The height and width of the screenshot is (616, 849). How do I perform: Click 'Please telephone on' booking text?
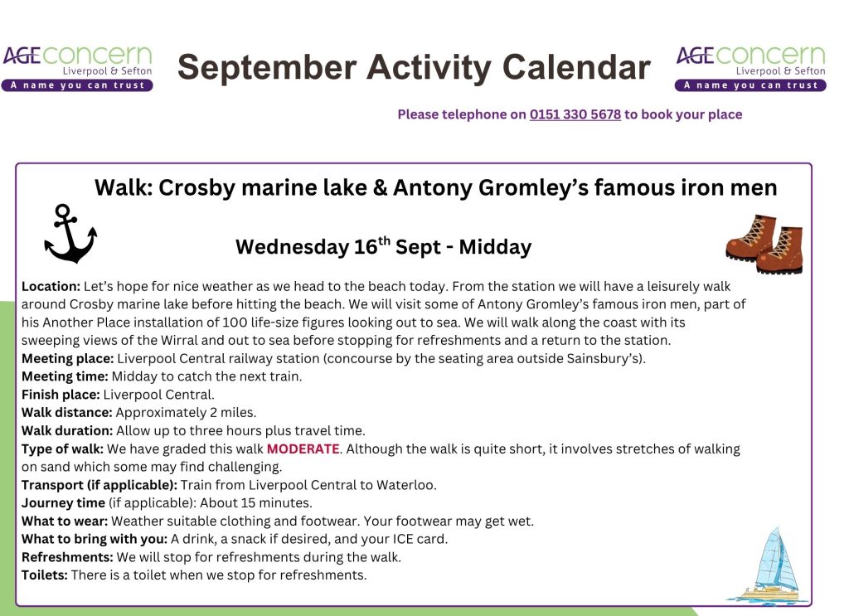point(462,114)
